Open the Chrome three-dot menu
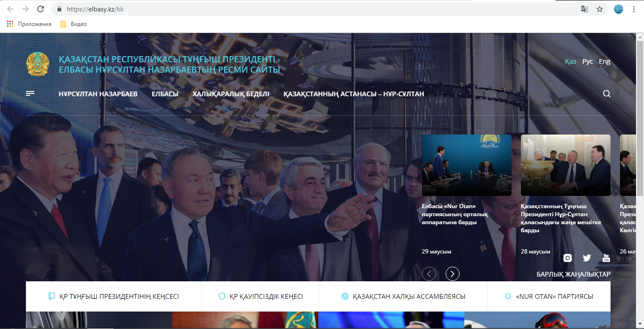This screenshot has width=644, height=329. (x=634, y=9)
